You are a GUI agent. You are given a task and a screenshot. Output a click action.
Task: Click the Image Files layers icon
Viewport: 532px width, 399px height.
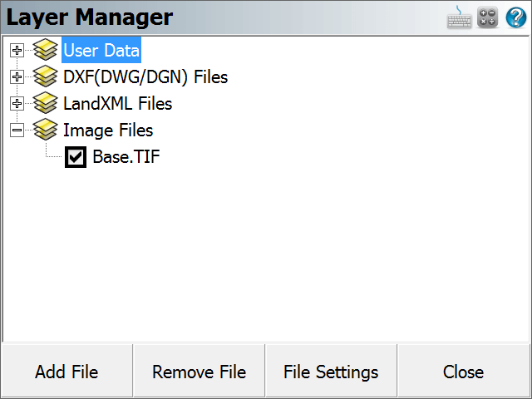[46, 130]
